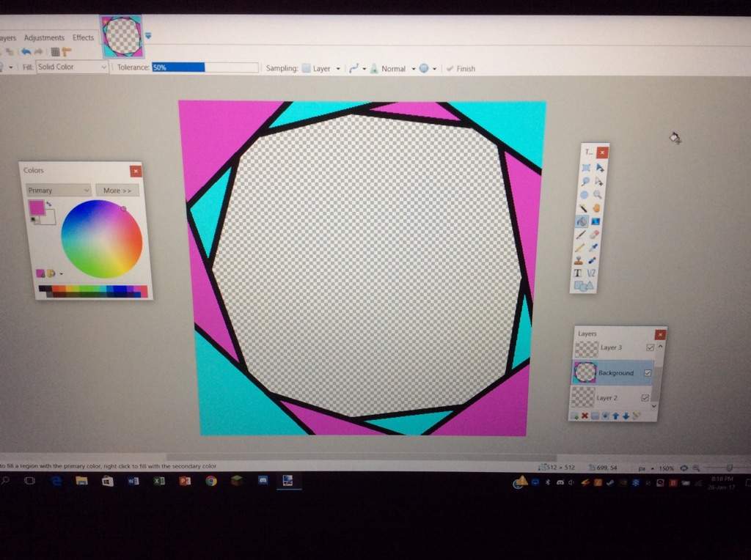This screenshot has height=560, width=751.
Task: Click the More >> button in Colors
Action: [117, 190]
